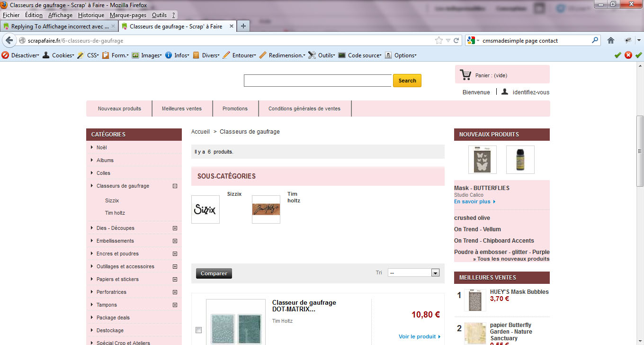The width and height of the screenshot is (644, 345).
Task: Open the Entourer web developer menu
Action: 240,55
